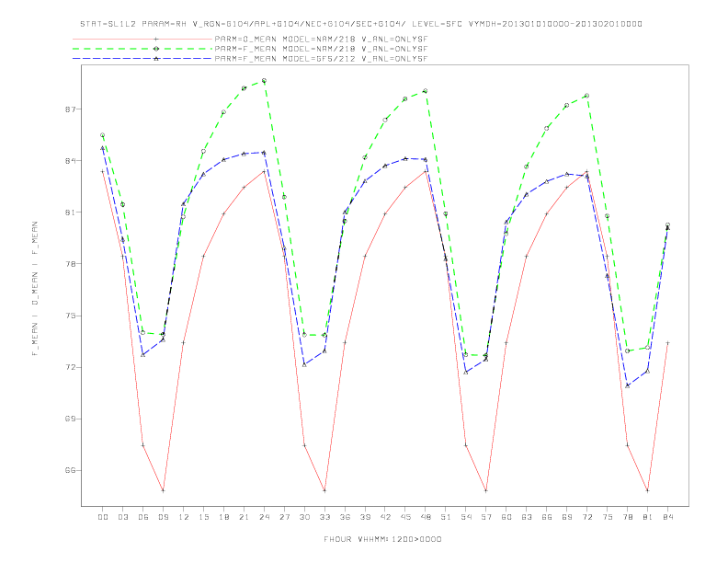Image resolution: width=728 pixels, height=563 pixels.
Task: Select legend entry PARM=O_MEAN MODEL=NAM/218
Action: (321, 39)
